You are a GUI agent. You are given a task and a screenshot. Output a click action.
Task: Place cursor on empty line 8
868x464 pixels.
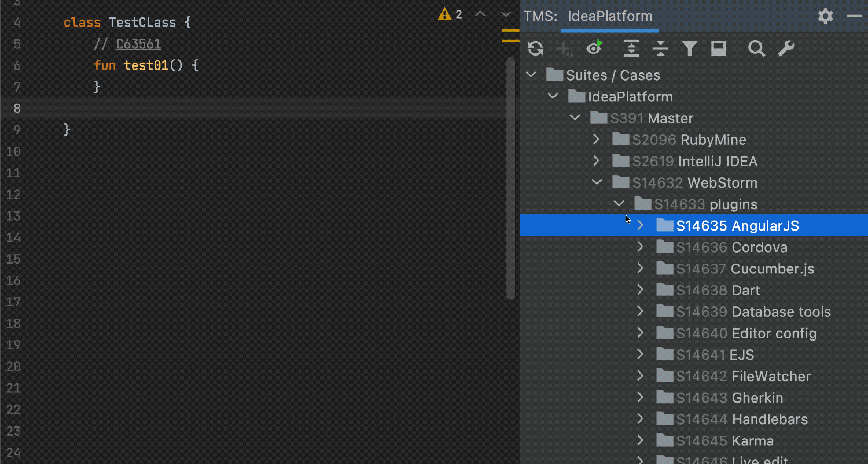tap(260, 108)
